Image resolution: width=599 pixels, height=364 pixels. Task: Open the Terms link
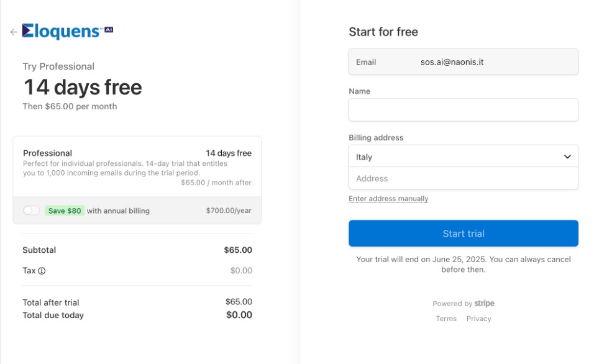446,319
